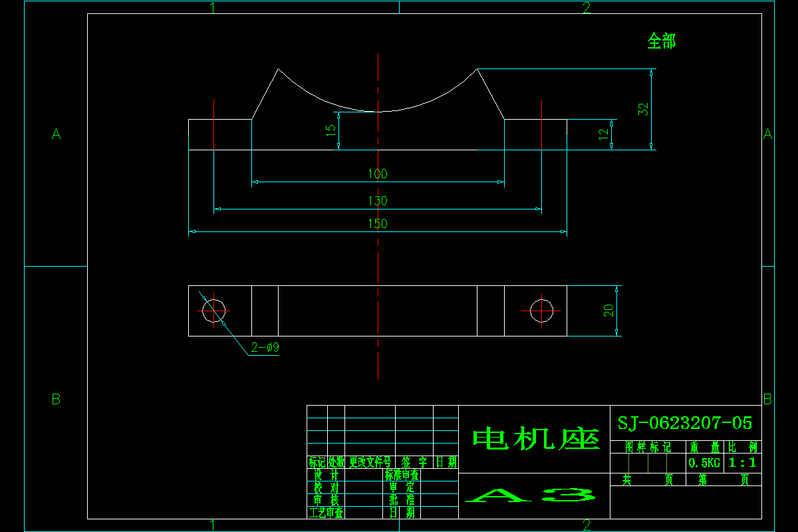Click the 日期 label under 批准
Screen dimensions: 798x532
402,513
